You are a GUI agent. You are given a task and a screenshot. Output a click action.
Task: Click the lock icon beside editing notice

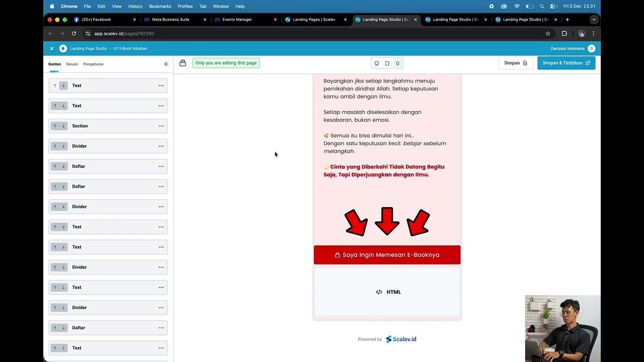point(183,63)
